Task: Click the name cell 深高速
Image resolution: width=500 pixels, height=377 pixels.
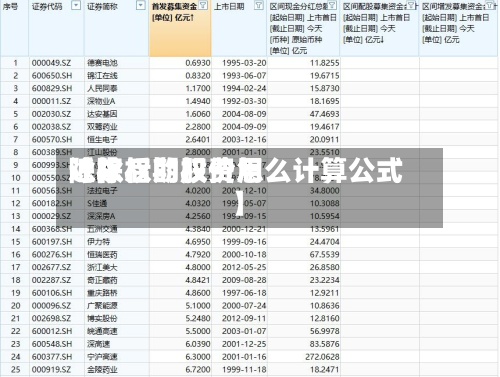Action: (x=99, y=344)
